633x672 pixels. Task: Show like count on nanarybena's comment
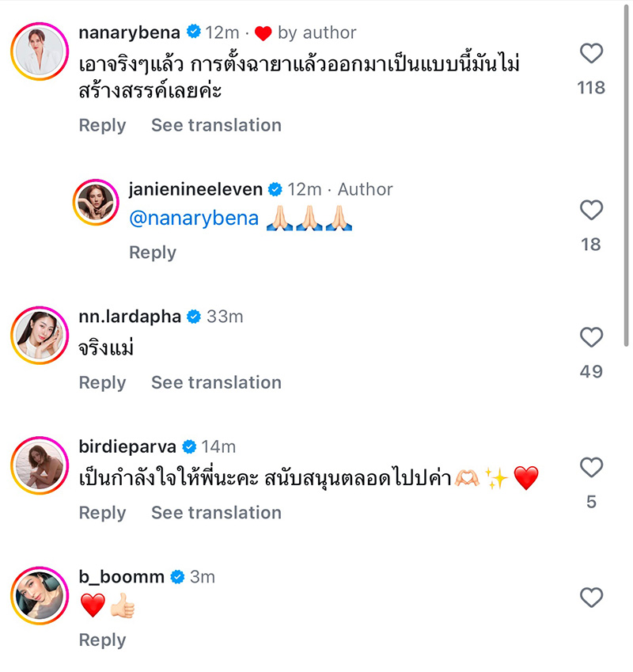click(x=591, y=87)
